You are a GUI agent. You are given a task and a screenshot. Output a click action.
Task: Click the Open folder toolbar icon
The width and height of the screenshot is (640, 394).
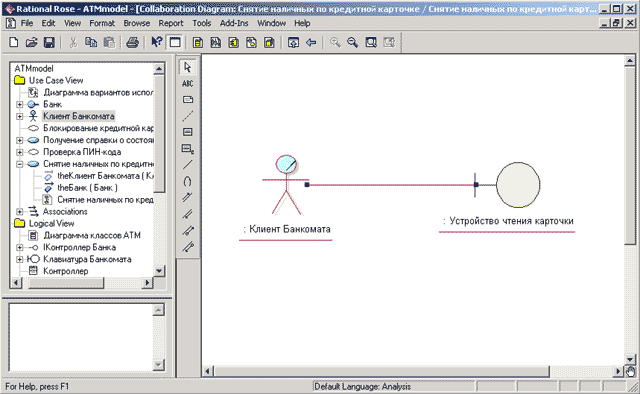[31, 42]
